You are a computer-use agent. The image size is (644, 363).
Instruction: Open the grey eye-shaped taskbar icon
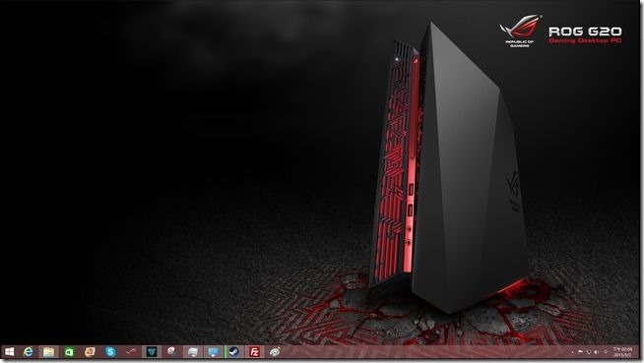tap(275, 352)
